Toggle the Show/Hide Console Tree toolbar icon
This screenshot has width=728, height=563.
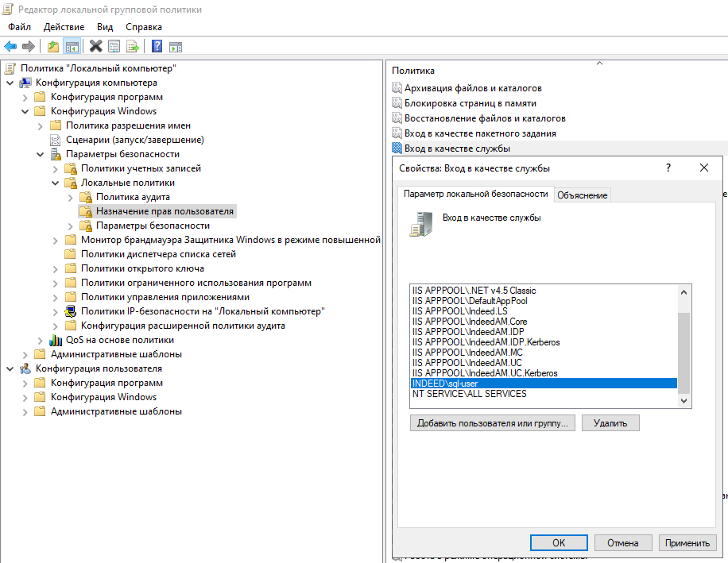click(x=72, y=46)
